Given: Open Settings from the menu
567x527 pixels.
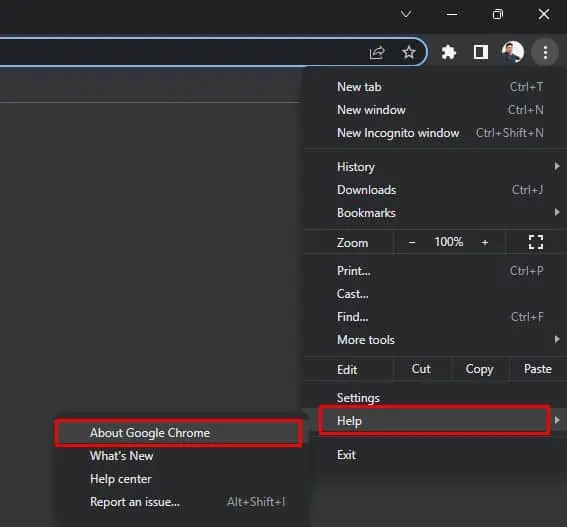Looking at the screenshot, I should pos(435,398).
